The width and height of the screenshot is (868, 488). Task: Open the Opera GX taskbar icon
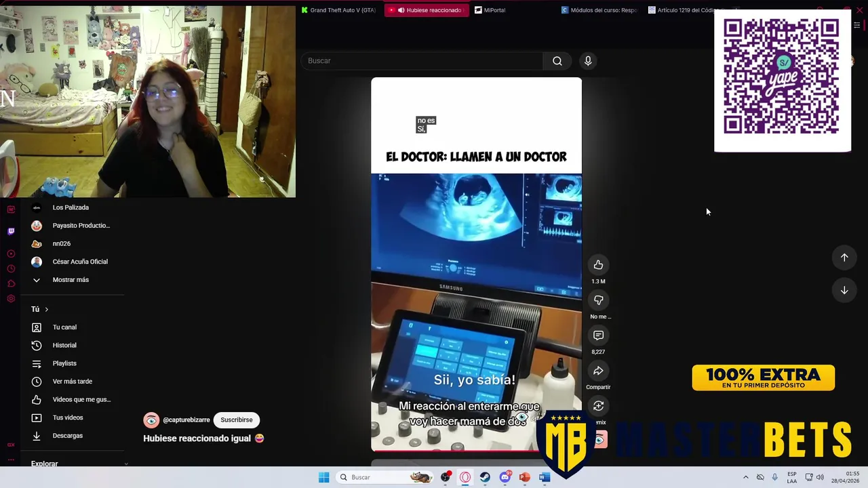pyautogui.click(x=465, y=477)
